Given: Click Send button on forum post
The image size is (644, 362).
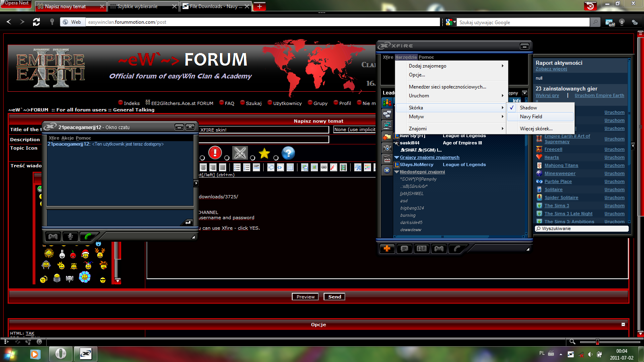Looking at the screenshot, I should click(x=334, y=297).
